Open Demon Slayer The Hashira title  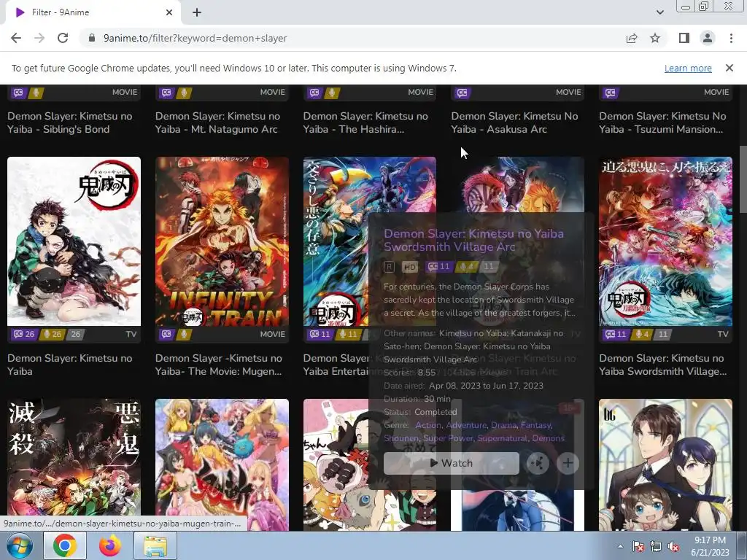coord(365,122)
